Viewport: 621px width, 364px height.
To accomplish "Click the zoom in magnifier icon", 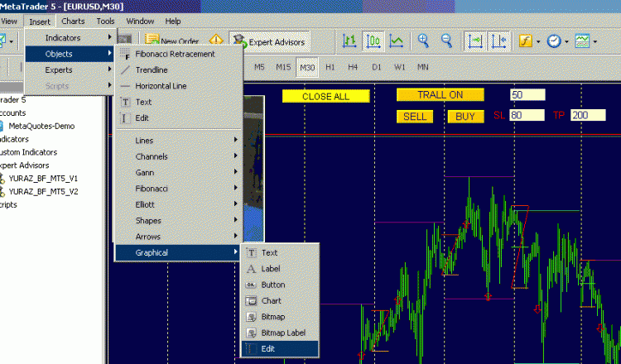I will tap(423, 41).
